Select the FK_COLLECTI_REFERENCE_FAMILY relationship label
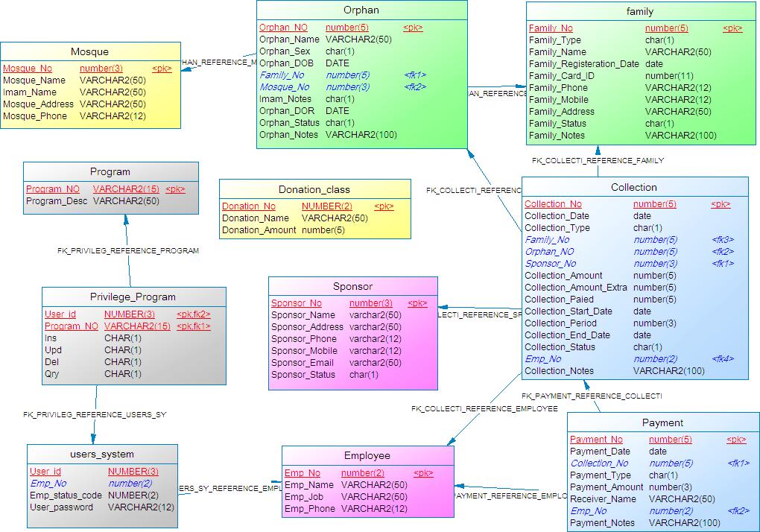This screenshot has height=532, width=760. tap(598, 160)
